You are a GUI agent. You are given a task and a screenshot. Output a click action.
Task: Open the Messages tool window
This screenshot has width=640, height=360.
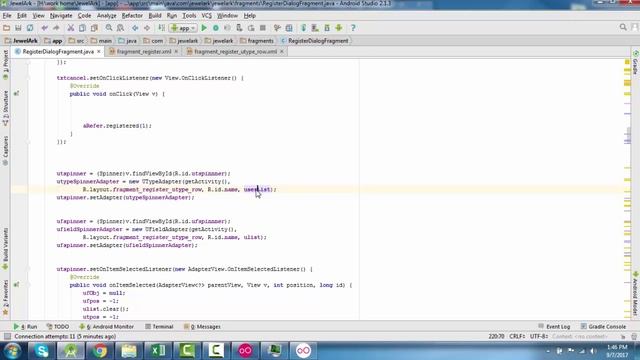point(202,327)
